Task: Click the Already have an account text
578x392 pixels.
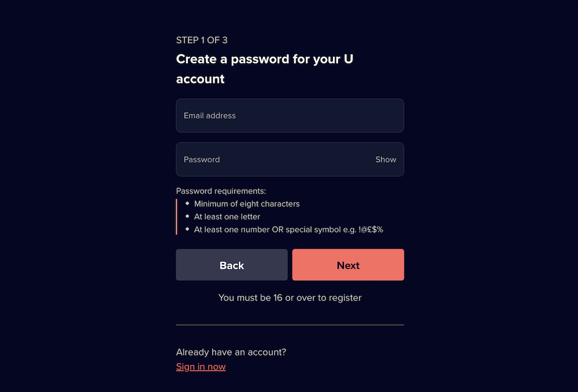Action: click(231, 352)
